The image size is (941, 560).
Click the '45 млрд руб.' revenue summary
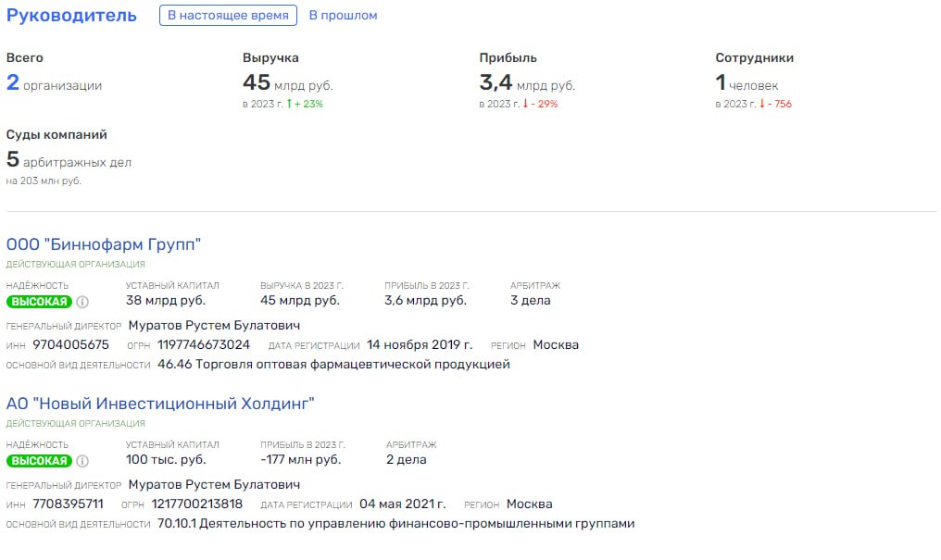(287, 82)
